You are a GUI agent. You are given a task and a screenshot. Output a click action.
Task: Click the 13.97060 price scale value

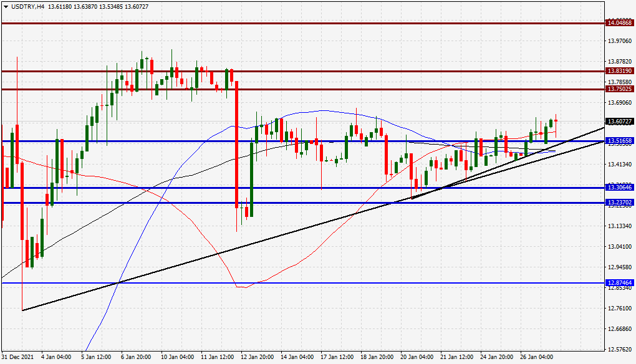click(x=620, y=41)
